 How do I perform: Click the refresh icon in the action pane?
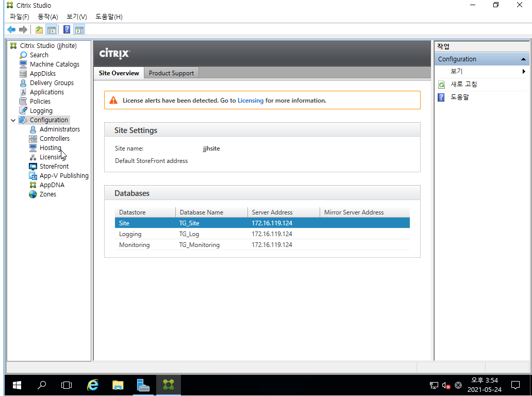point(441,85)
